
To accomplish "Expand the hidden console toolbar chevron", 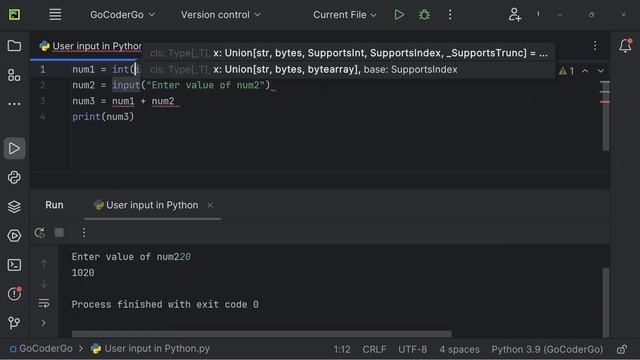I will pos(44,323).
